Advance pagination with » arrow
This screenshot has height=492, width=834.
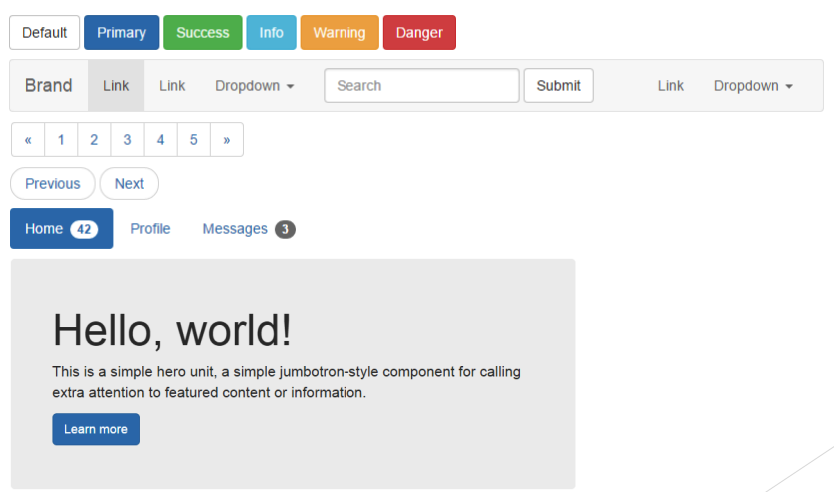227,140
